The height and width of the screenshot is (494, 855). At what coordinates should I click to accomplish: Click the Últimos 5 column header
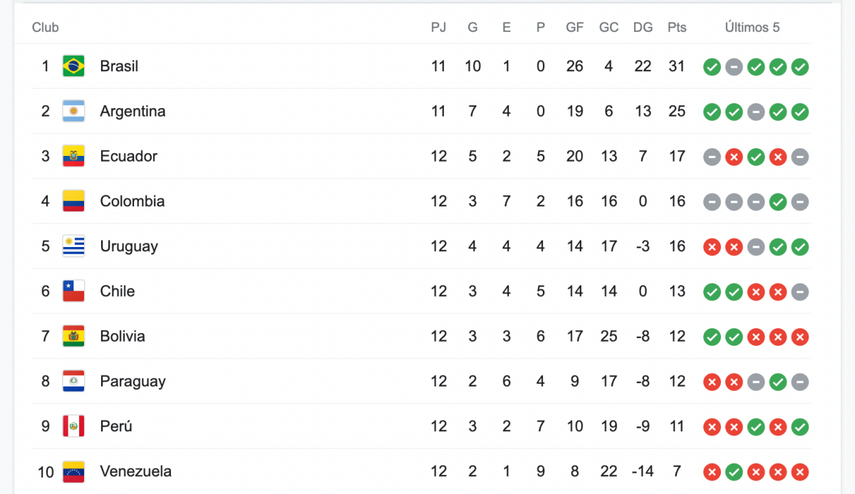click(x=752, y=27)
